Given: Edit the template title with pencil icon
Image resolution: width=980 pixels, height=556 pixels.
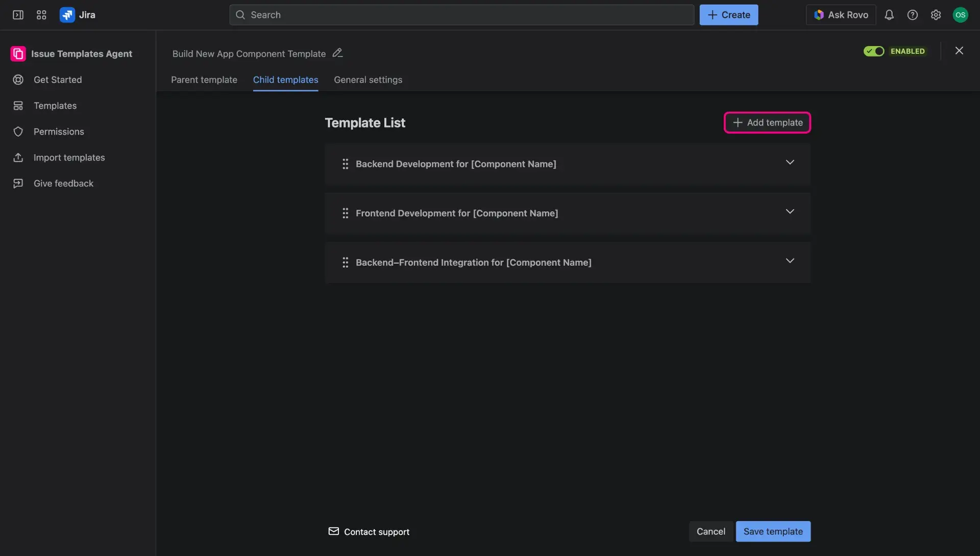Looking at the screenshot, I should (337, 53).
